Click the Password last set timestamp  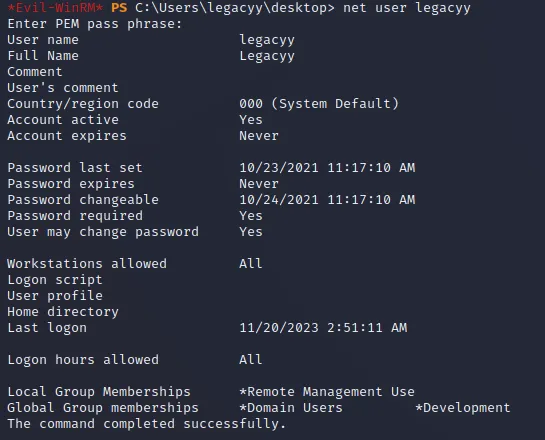(x=327, y=168)
